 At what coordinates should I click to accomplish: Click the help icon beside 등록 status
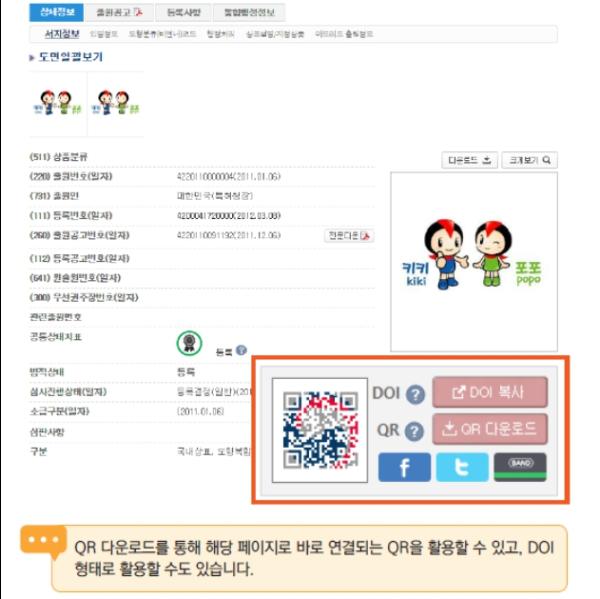241,350
